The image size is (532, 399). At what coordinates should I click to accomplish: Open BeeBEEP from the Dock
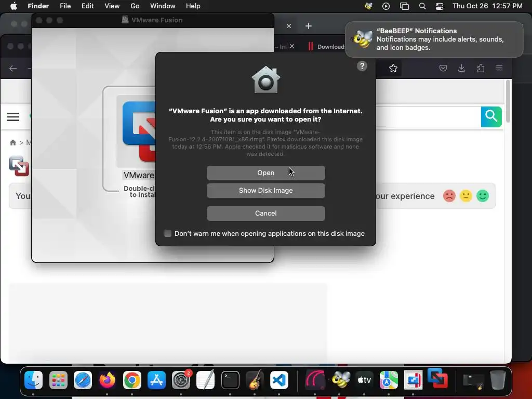(x=340, y=380)
